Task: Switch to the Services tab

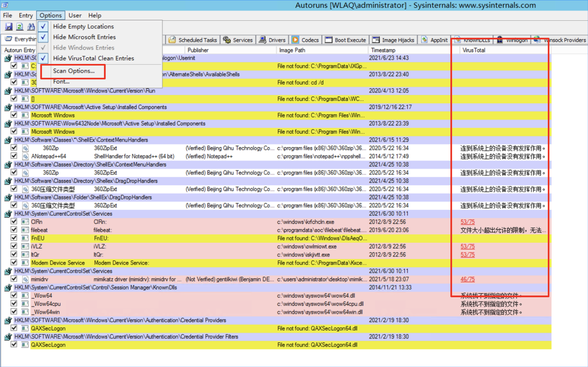Action: [238, 40]
